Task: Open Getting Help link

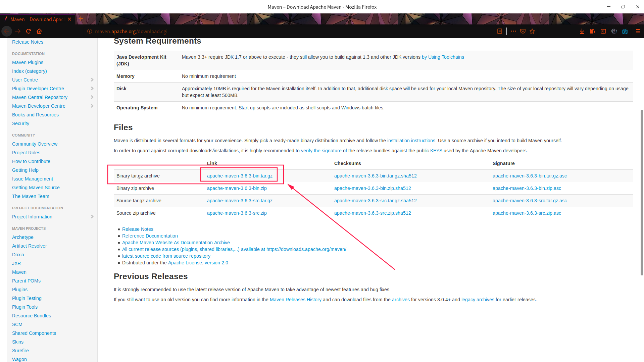Action: coord(25,170)
